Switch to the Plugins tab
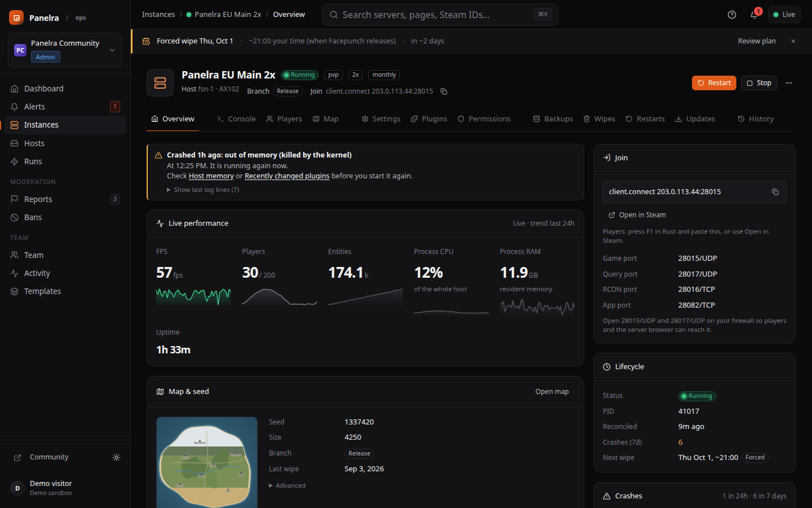 [429, 119]
